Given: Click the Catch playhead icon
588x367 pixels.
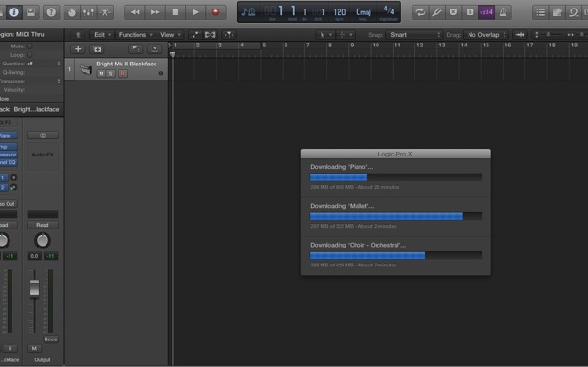Looking at the screenshot, I should [x=229, y=35].
